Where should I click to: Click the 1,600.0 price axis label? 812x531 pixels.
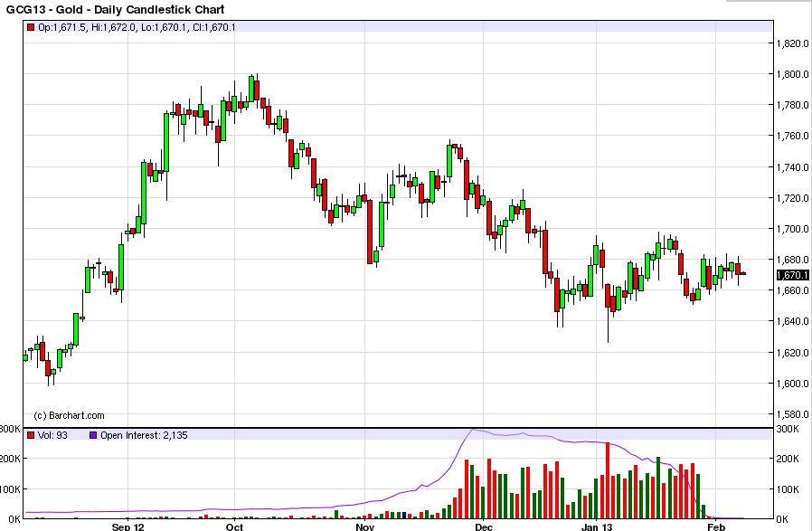click(x=792, y=384)
